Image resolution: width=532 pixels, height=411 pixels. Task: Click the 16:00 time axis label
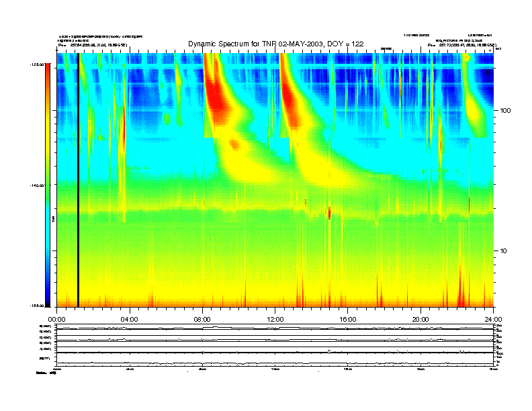(348, 320)
